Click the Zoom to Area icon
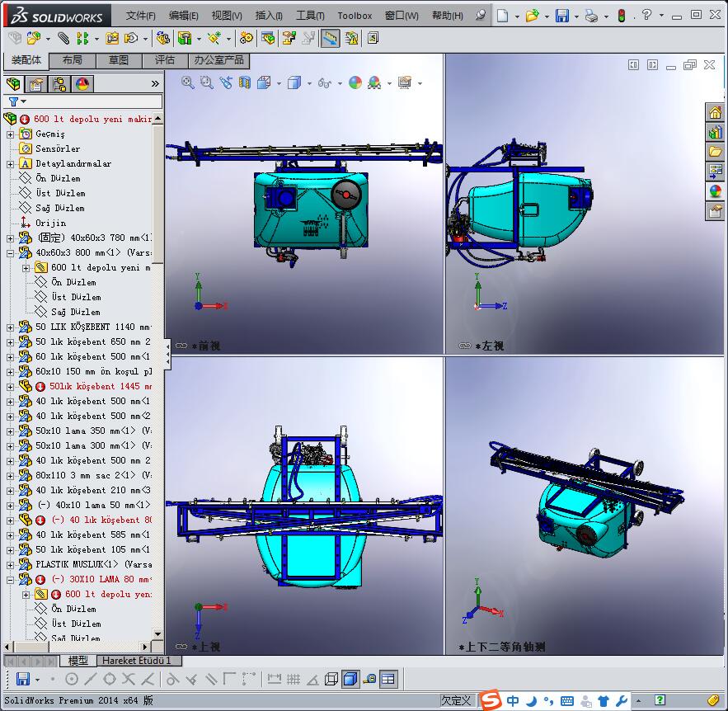 click(207, 82)
